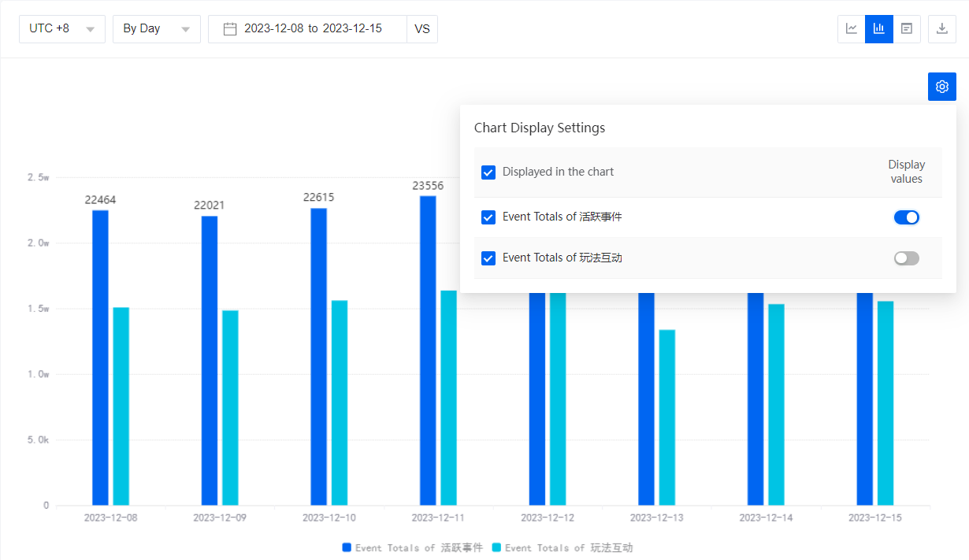Open the chart settings gear

click(941, 87)
